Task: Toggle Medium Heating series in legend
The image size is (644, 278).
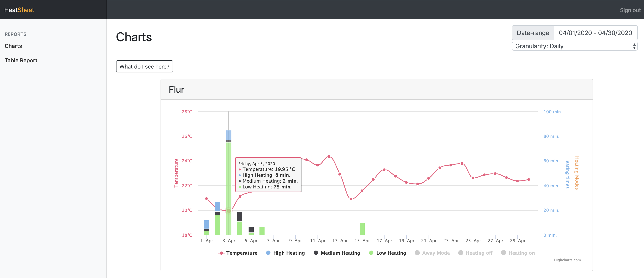Action: (x=337, y=253)
